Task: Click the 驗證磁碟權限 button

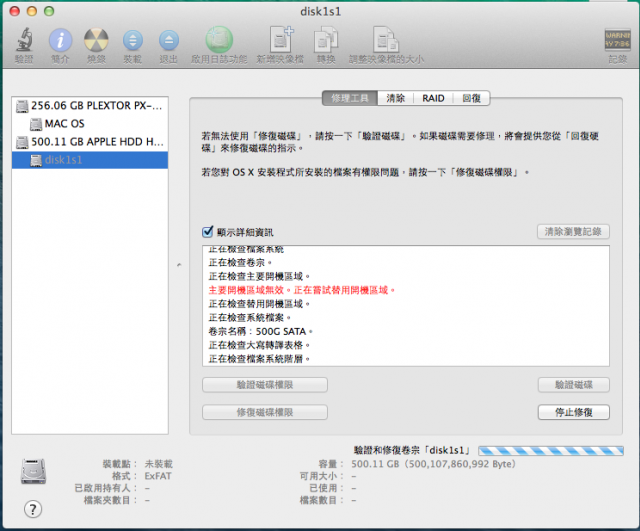Action: 265,385
